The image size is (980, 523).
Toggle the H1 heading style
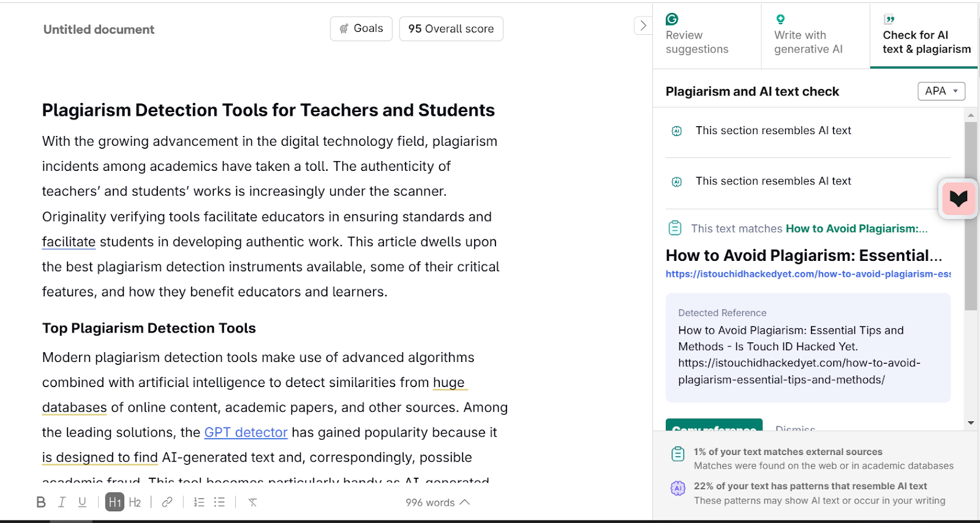click(115, 502)
